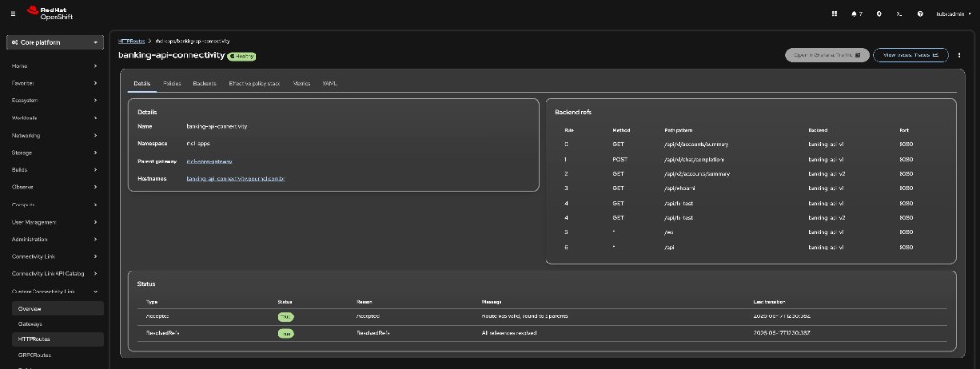This screenshot has width=980, height=369.
Task: Switch to the Details tab
Action: point(142,84)
